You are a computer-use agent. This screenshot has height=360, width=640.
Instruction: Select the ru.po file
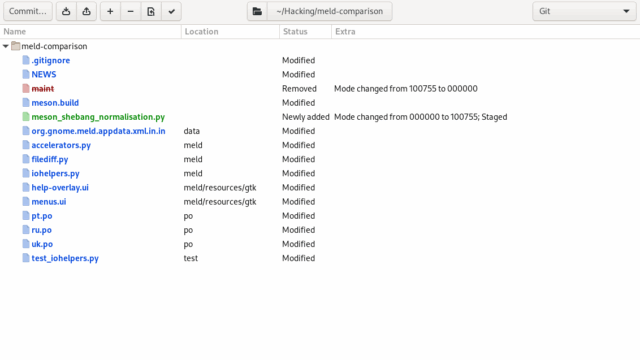[x=41, y=230]
